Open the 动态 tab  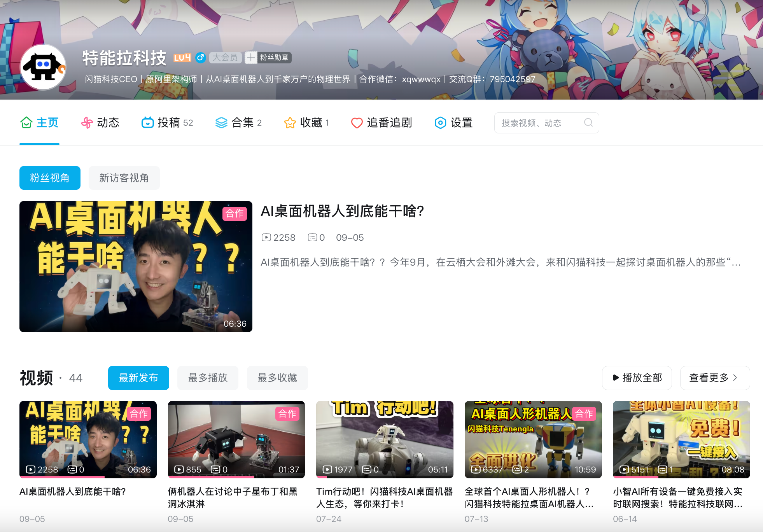click(100, 122)
